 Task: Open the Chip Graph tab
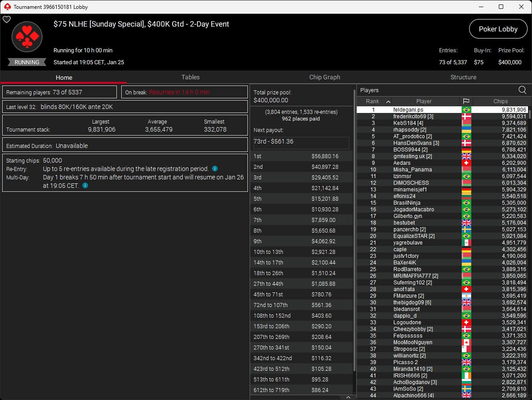(x=324, y=77)
